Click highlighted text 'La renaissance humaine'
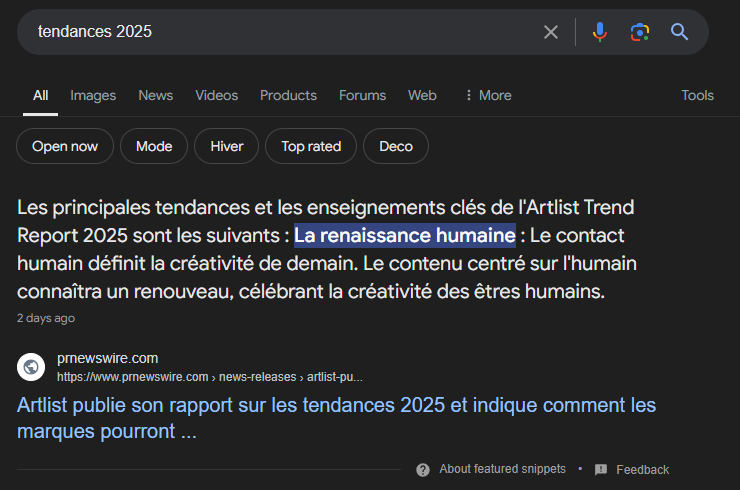740x490 pixels. tap(405, 236)
